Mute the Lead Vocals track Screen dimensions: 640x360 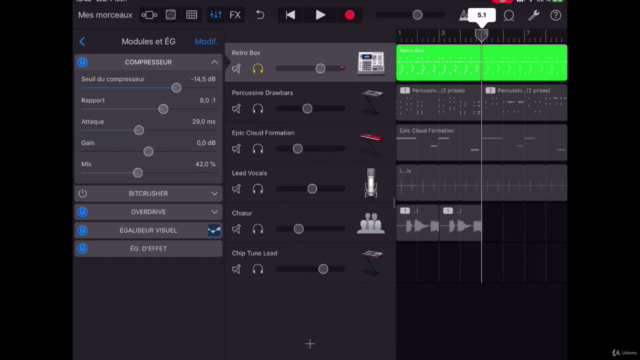click(236, 189)
